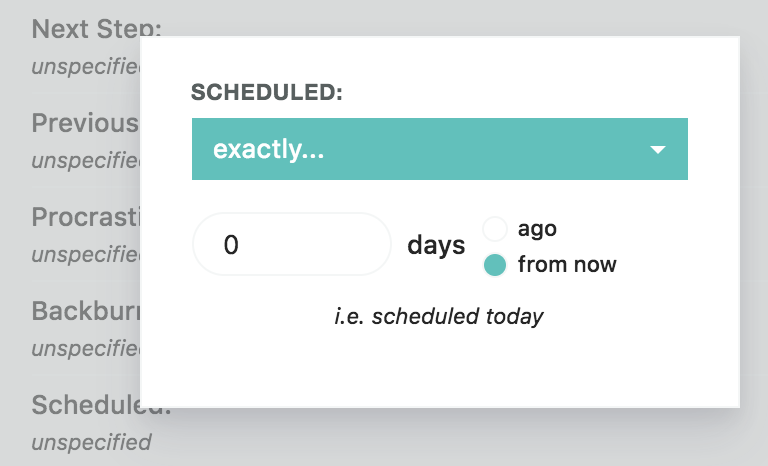Image resolution: width=768 pixels, height=466 pixels.
Task: Click "unspecified" under Next Step
Action: click(85, 67)
